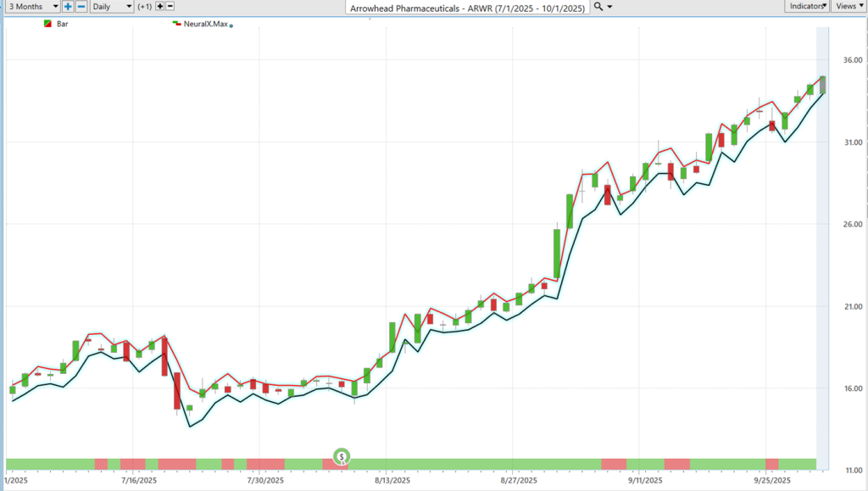Click the black plus forecast increment button
The height and width of the screenshot is (491, 868).
coord(159,7)
